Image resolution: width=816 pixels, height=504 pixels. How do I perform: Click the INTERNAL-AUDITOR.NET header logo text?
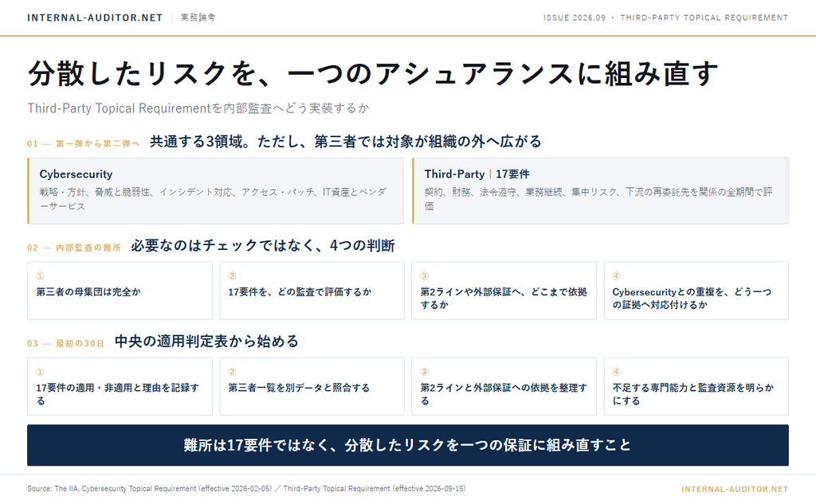coord(95,18)
